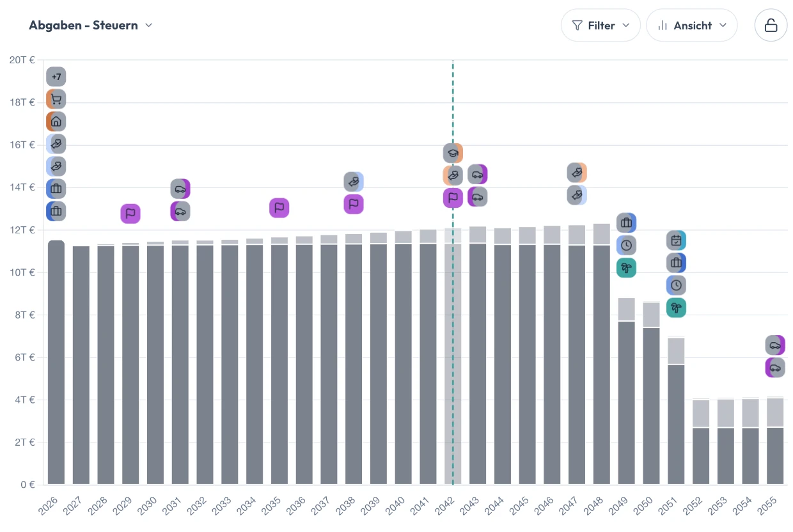Screen dimensions: 793x532
Task: Open the Filter dropdown
Action: point(601,26)
